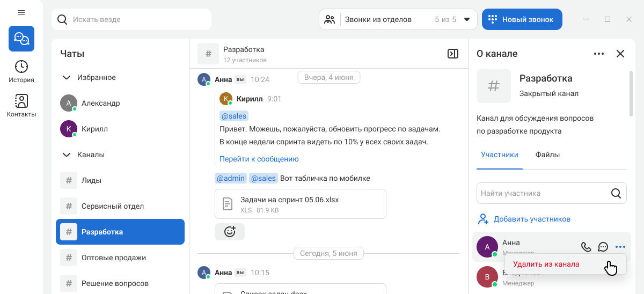This screenshot has width=644, height=294.
Task: Focus the Найти участника search field
Action: click(x=543, y=193)
